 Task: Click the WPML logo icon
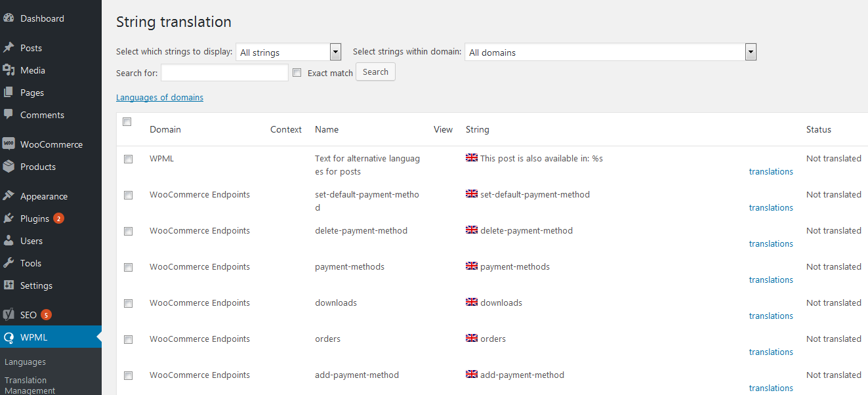pyautogui.click(x=9, y=337)
